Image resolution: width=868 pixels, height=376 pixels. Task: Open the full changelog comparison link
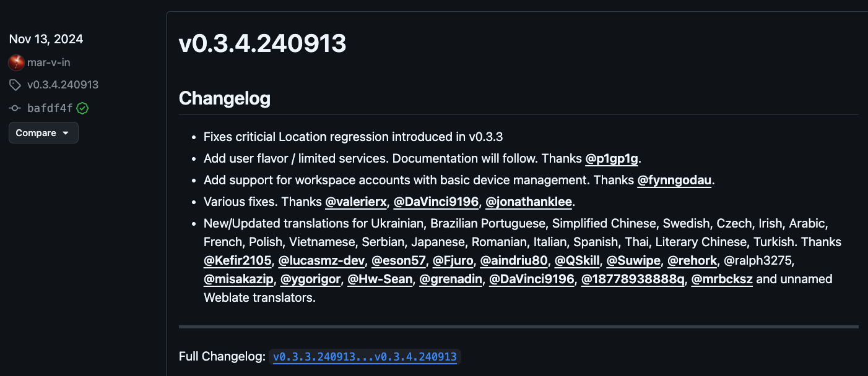click(x=365, y=357)
